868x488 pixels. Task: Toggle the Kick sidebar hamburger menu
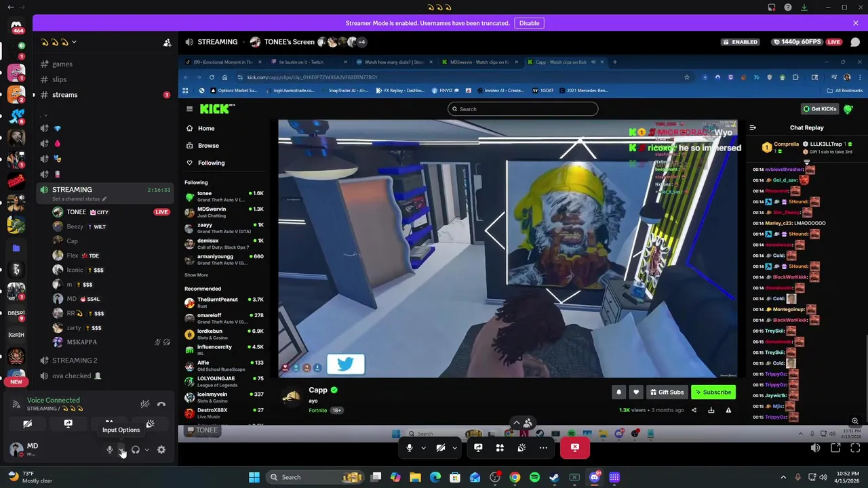(190, 109)
